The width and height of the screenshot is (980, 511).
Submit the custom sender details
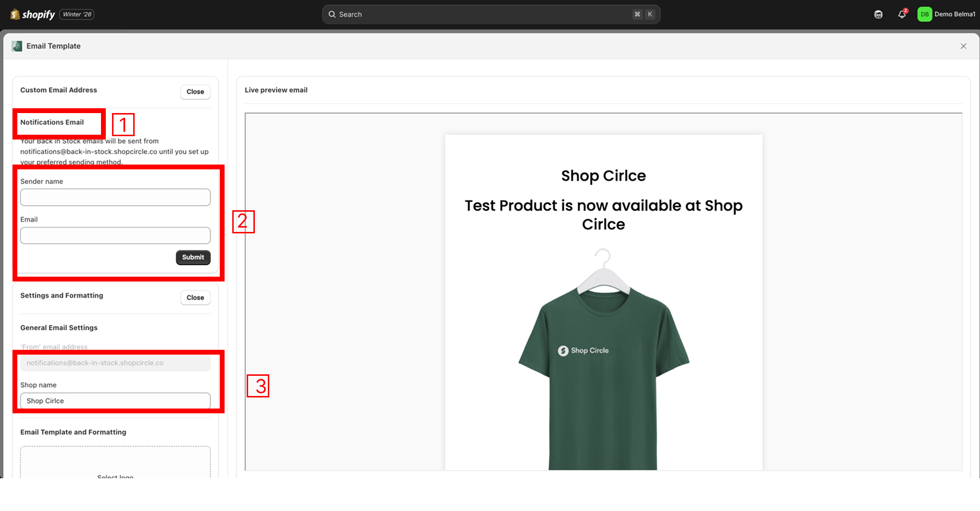[x=193, y=257]
